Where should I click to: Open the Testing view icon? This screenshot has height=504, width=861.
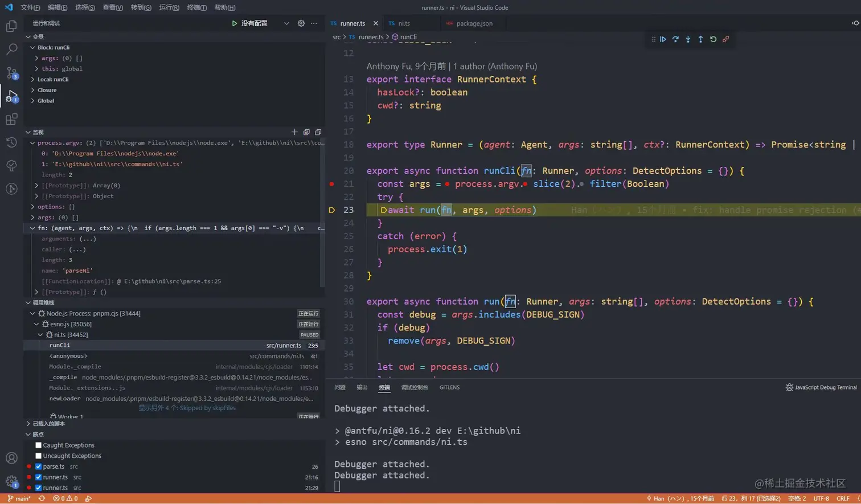pyautogui.click(x=11, y=166)
